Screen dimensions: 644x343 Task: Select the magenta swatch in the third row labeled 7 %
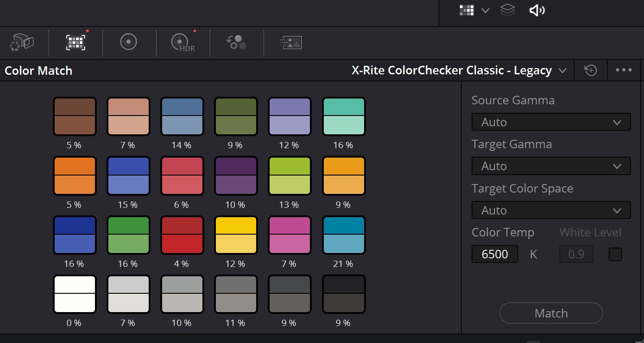[x=290, y=235]
